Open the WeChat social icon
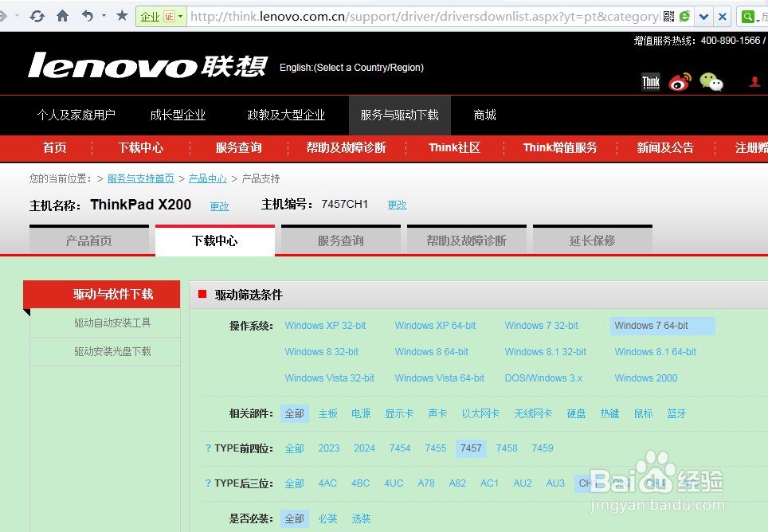Screen dimensions: 768x532 coord(711,82)
